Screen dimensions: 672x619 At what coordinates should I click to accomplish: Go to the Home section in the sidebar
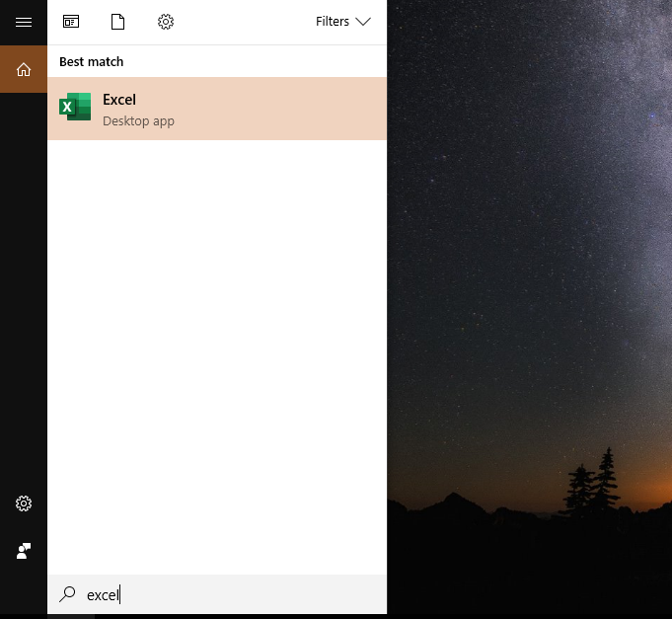pos(24,69)
